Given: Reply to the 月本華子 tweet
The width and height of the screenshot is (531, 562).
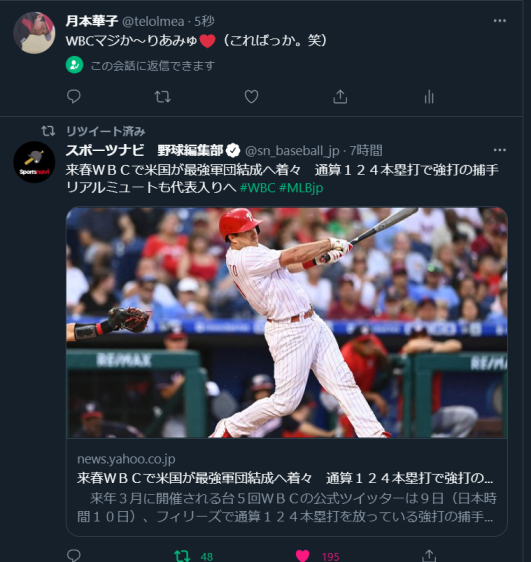Looking at the screenshot, I should [x=74, y=96].
